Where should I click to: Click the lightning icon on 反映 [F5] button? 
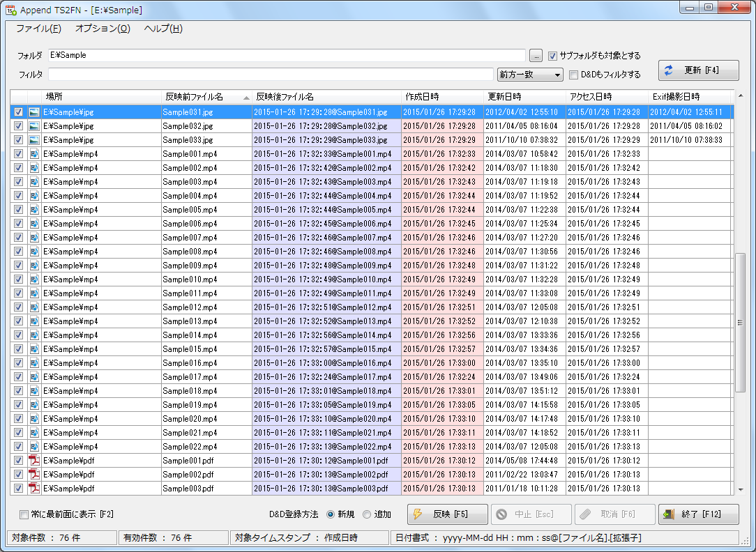pyautogui.click(x=418, y=514)
